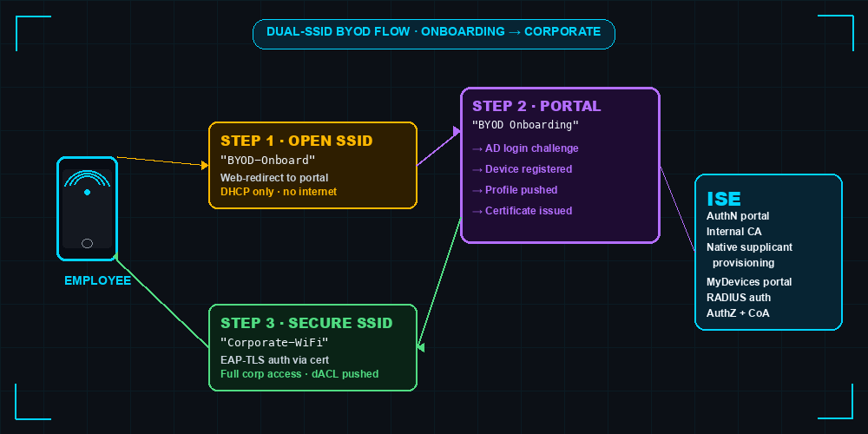The height and width of the screenshot is (434, 868).
Task: Click the employee smartphone icon
Action: [87, 208]
